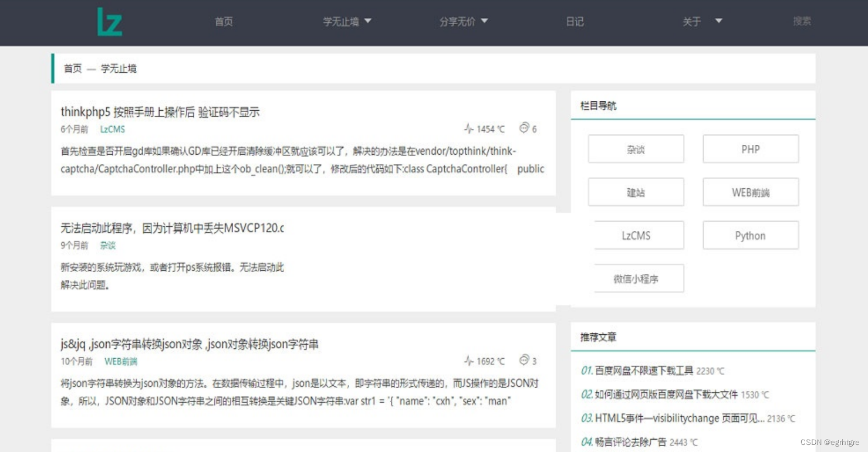This screenshot has width=868, height=452.
Task: Select the PHP category button
Action: (751, 149)
